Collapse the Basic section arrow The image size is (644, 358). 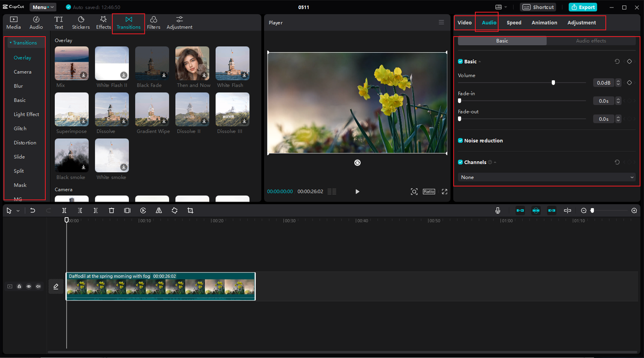click(x=479, y=62)
